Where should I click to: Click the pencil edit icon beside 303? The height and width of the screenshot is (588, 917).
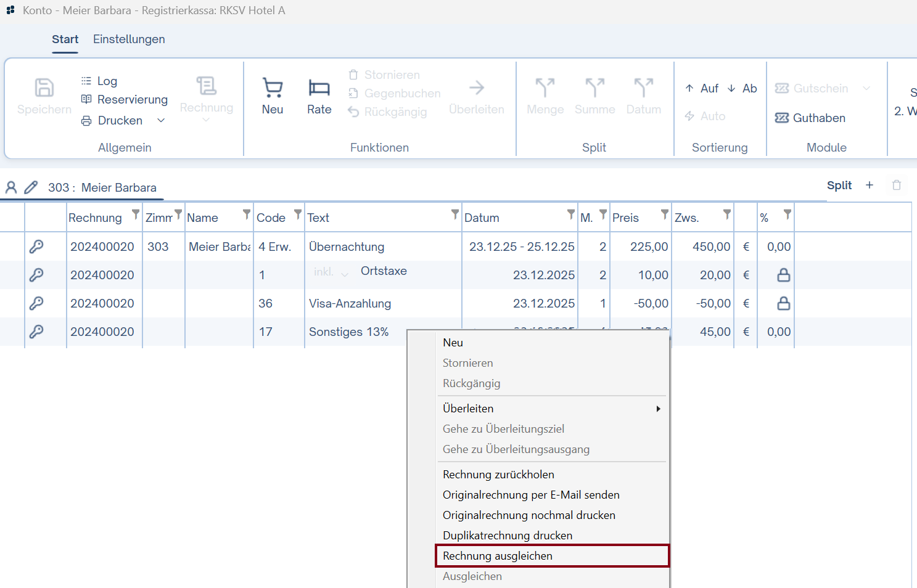[31, 187]
